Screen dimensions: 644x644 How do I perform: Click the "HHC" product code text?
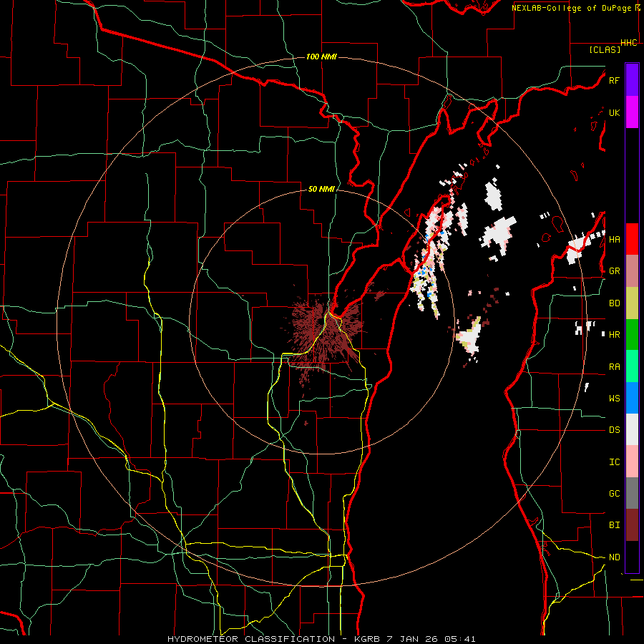pos(629,43)
